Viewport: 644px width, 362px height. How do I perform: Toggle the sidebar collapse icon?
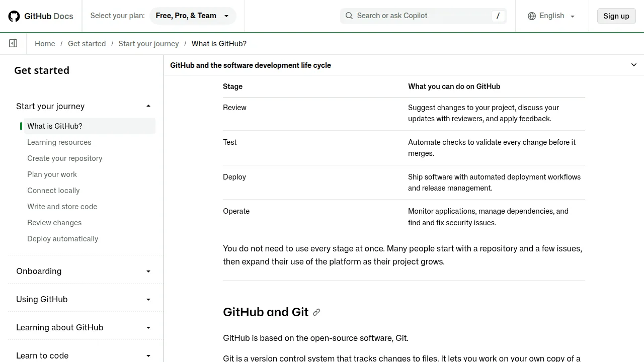tap(13, 44)
